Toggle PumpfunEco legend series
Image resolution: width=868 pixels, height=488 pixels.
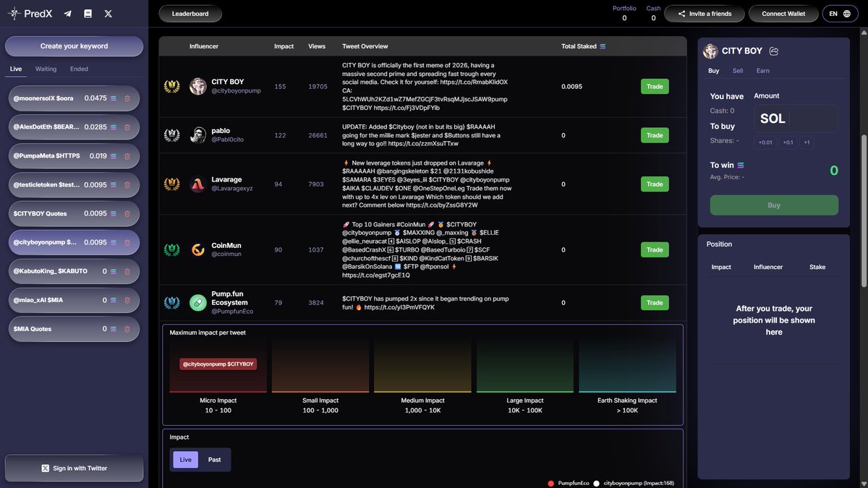569,483
